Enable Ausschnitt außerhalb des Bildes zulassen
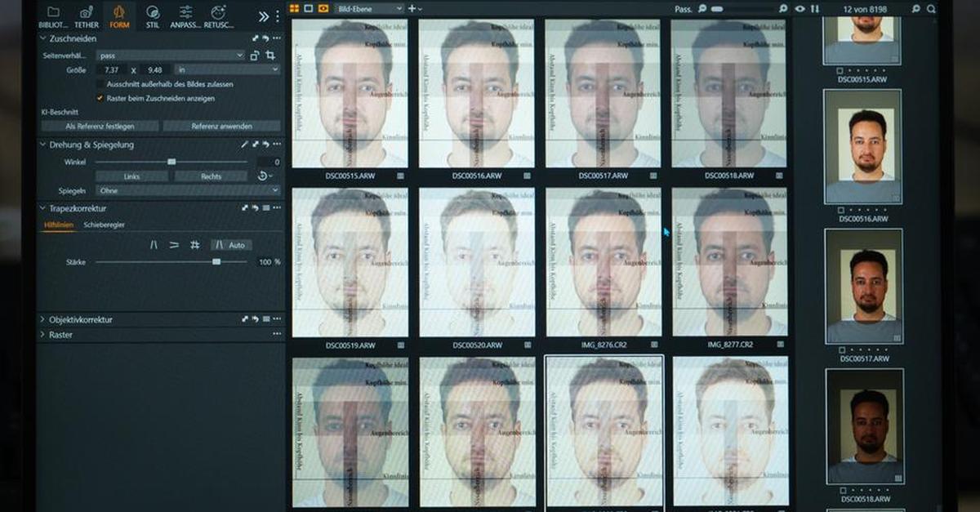The image size is (980, 512). [100, 84]
